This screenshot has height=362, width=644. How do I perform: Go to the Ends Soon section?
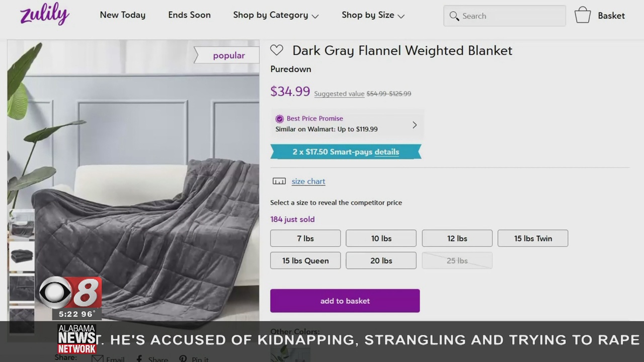(189, 15)
